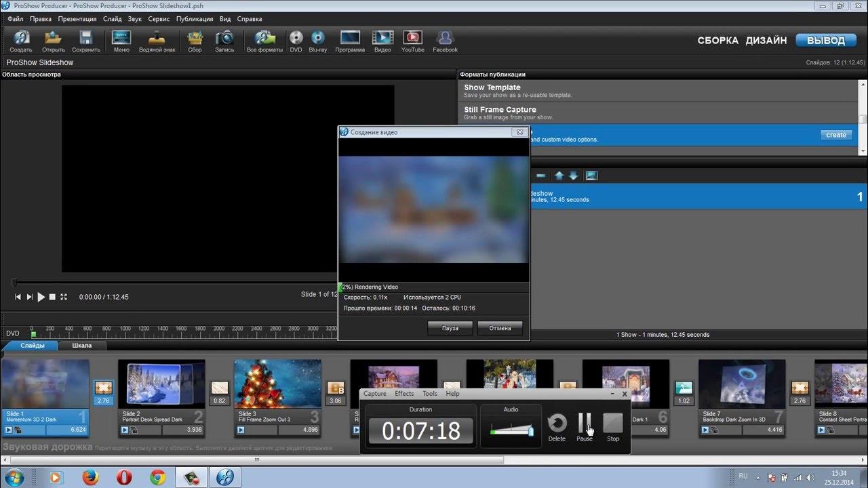Stop the slideshow preview playback
This screenshot has height=488, width=868.
coord(52,297)
